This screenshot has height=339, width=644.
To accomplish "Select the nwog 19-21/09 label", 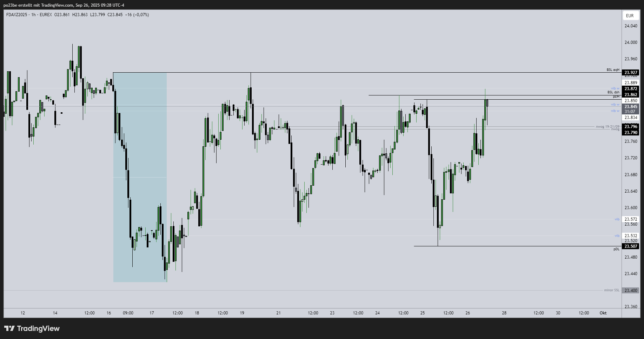I will (x=608, y=126).
